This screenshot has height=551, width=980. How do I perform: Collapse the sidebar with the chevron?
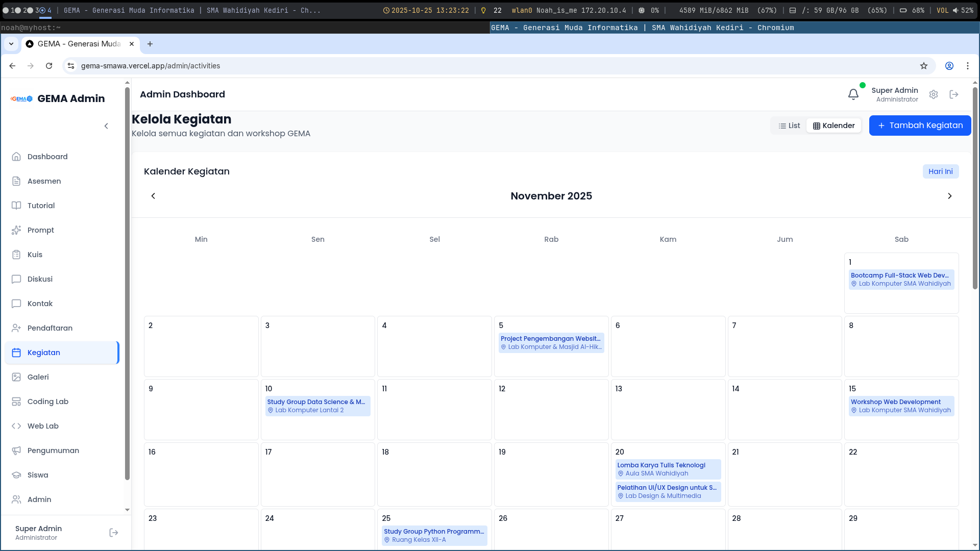coord(106,126)
